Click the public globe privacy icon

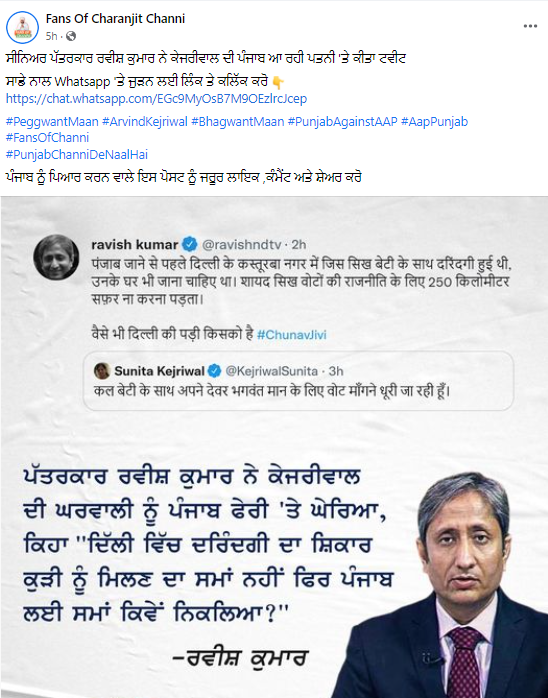(x=71, y=36)
